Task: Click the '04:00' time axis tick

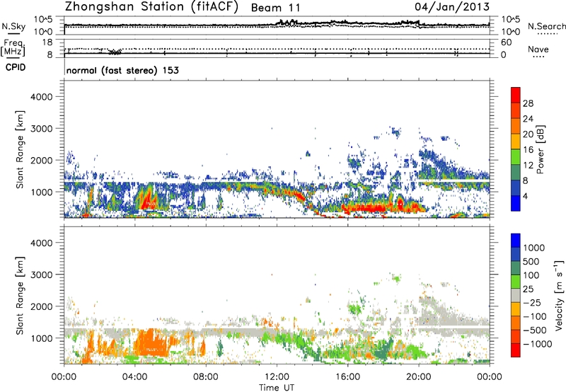Action: pyautogui.click(x=134, y=377)
